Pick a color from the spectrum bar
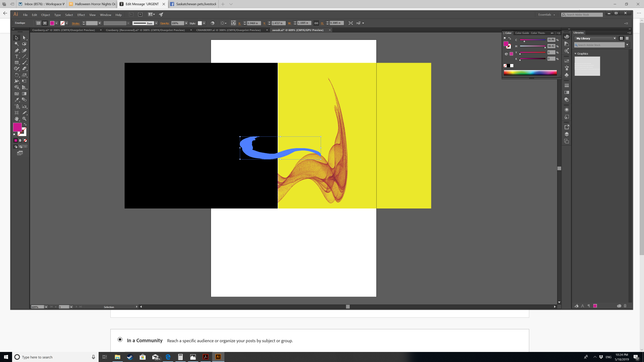Viewport: 644px width, 362px height. click(530, 72)
